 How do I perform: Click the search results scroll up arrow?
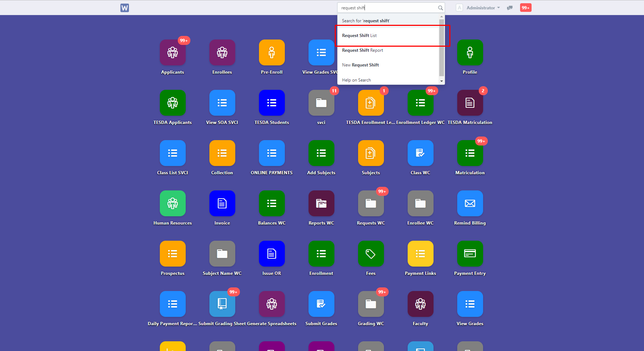pos(442,17)
